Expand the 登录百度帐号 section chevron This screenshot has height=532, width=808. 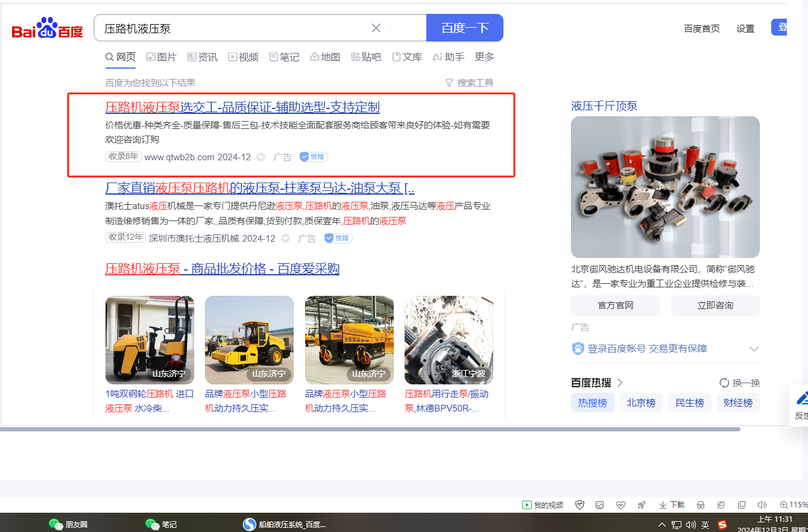click(754, 349)
